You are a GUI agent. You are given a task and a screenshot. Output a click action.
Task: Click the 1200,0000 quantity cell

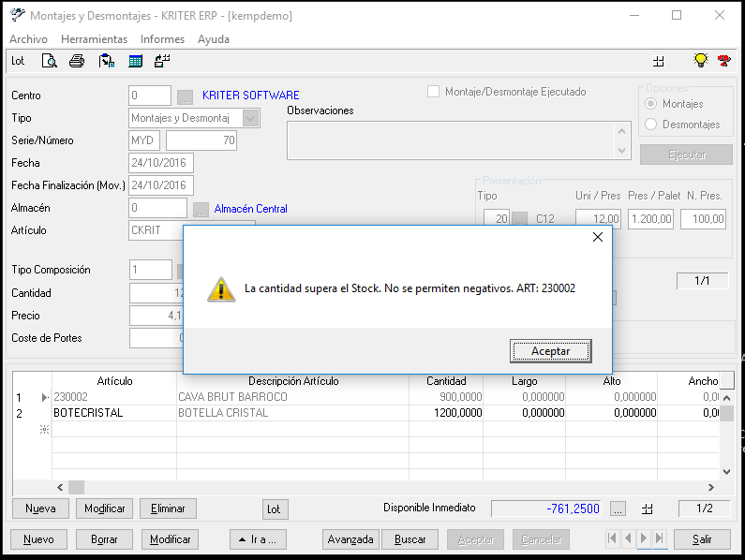pos(447,413)
